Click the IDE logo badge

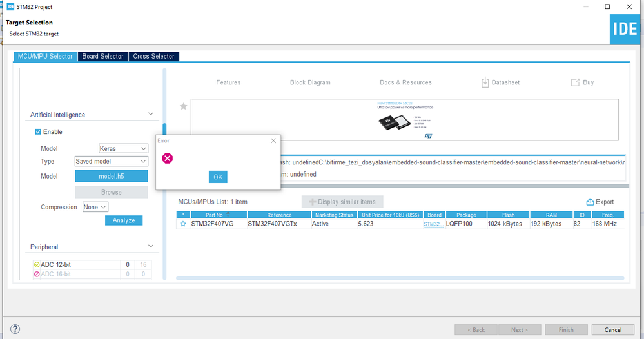point(625,30)
